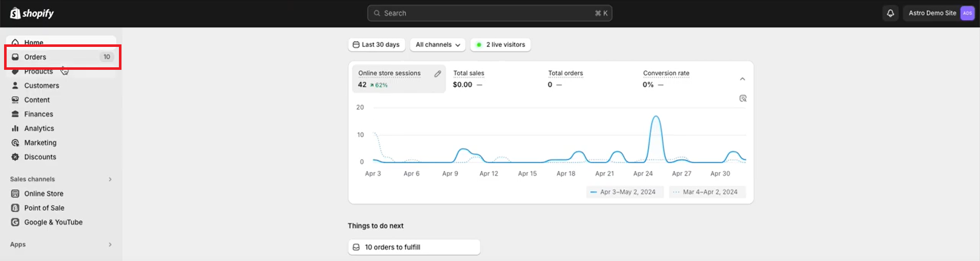Click the ADS account avatar
This screenshot has width=980, height=261.
967,13
